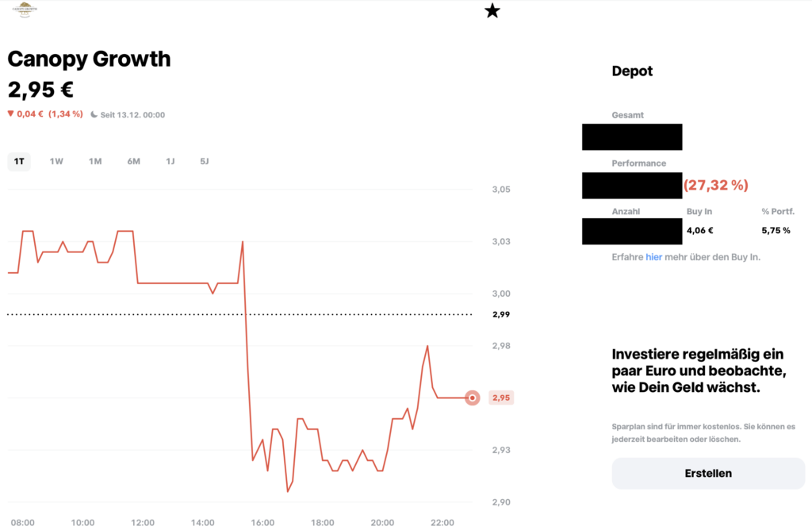Select the 1T time range tab
Image resolution: width=812 pixels, height=530 pixels.
pyautogui.click(x=19, y=162)
